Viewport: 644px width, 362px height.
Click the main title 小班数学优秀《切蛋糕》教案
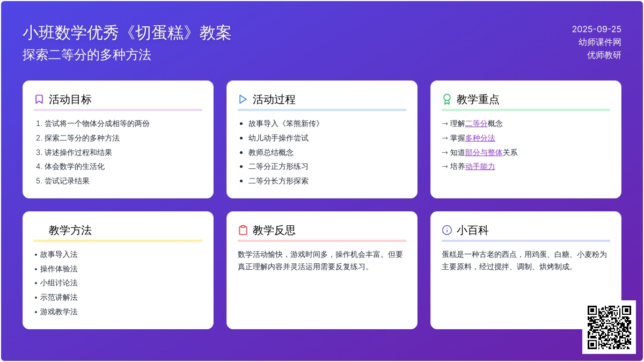coord(127,33)
